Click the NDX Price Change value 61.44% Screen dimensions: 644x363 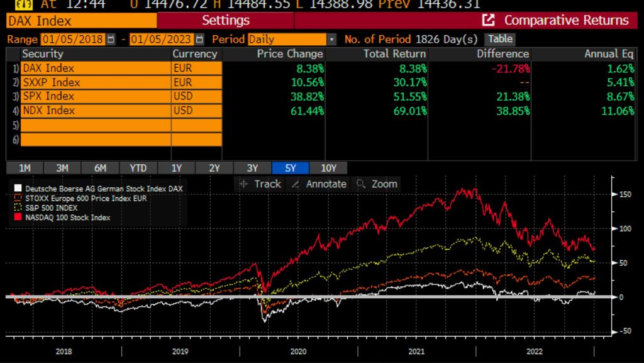point(307,111)
